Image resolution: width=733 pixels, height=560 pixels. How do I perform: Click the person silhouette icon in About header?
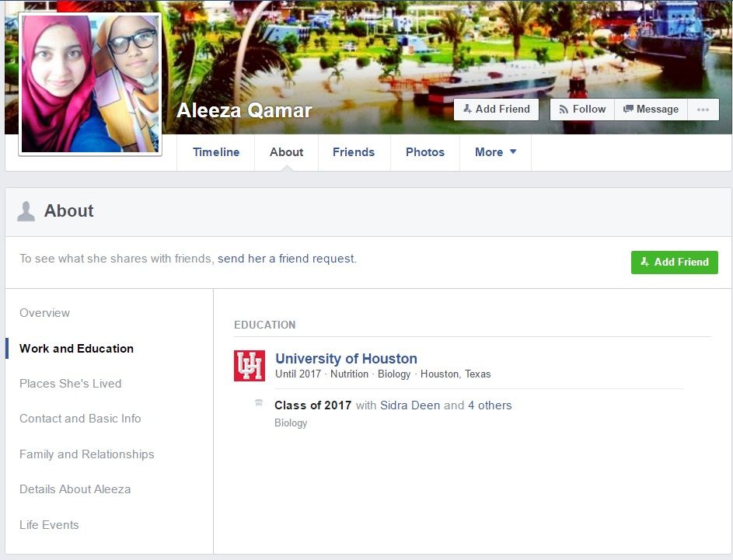(x=26, y=210)
